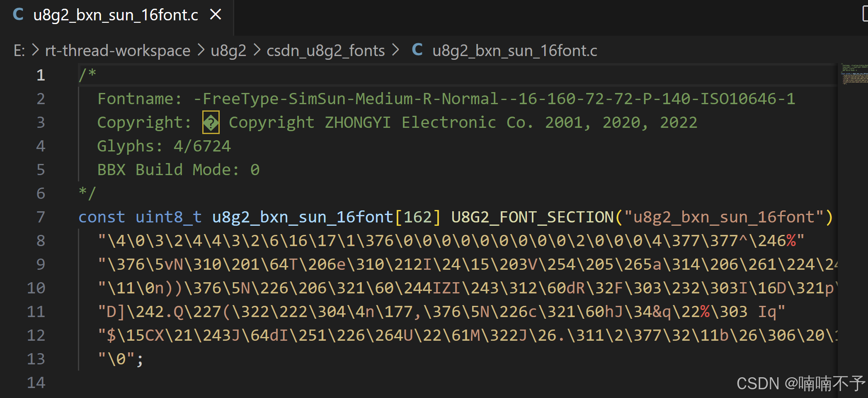Click line number 1 in the gutter
The height and width of the screenshot is (398, 868).
pos(40,75)
